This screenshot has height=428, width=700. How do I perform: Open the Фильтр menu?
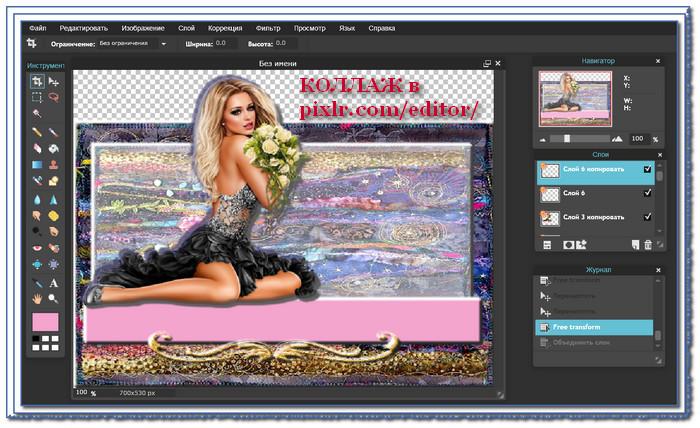click(268, 28)
